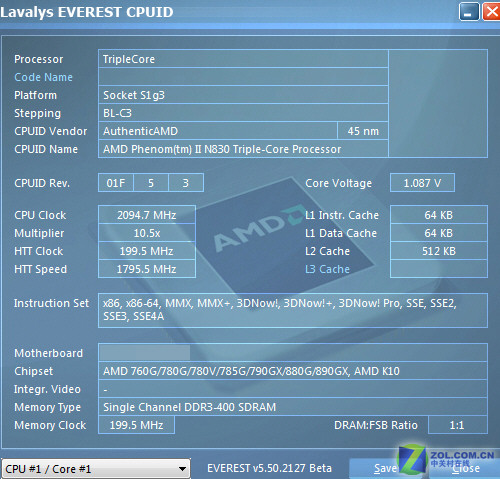
Task: Select the chipset AMD 760G/780G value
Action: click(x=293, y=371)
